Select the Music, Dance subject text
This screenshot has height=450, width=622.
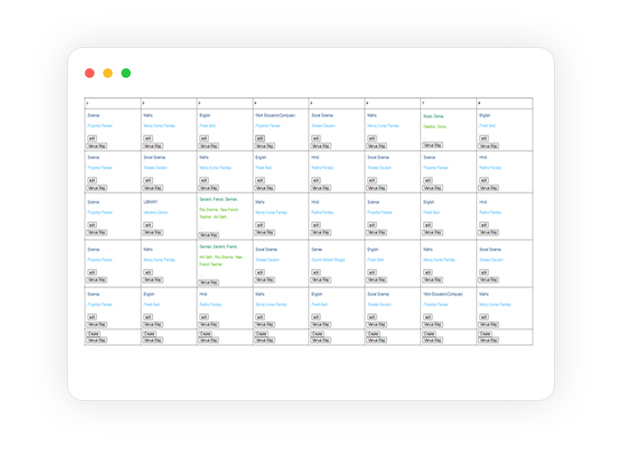click(434, 116)
